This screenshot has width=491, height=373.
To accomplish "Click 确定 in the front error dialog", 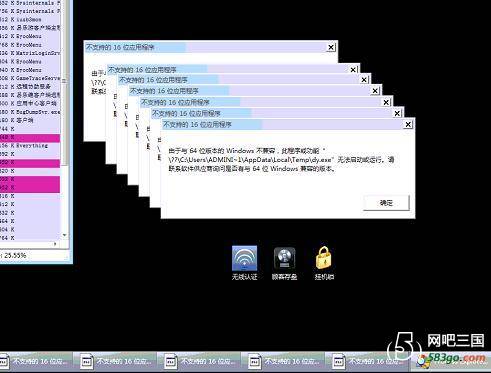I will pyautogui.click(x=386, y=203).
